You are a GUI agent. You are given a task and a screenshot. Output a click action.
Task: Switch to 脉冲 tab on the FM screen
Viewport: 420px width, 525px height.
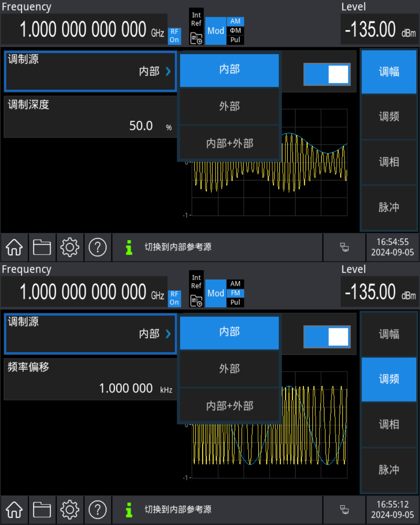tap(389, 469)
